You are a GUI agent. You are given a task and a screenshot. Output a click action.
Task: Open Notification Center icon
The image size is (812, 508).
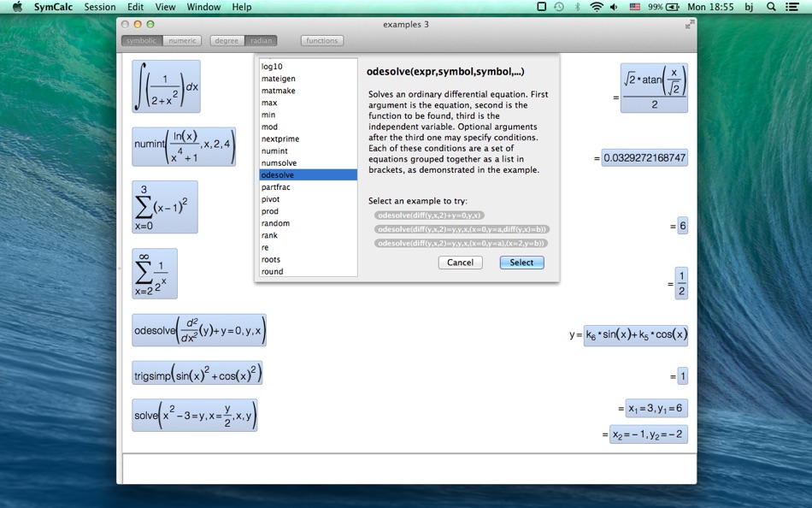tap(791, 7)
